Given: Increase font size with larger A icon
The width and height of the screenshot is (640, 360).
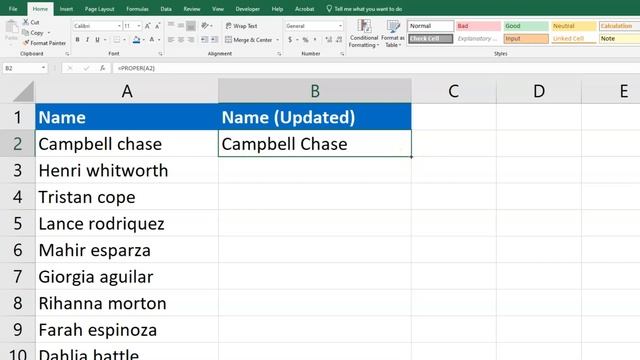Looking at the screenshot, I should [148, 26].
